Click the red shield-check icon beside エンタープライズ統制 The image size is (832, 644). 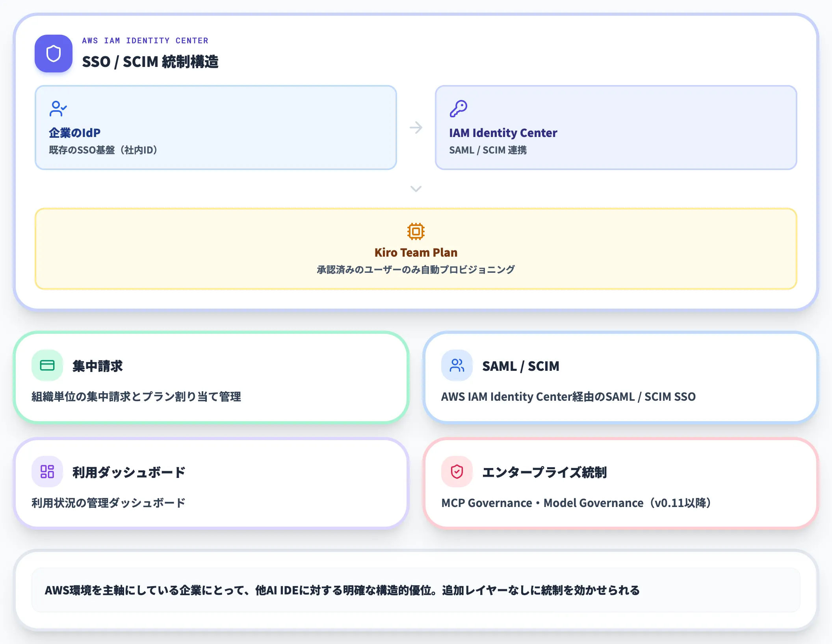(457, 472)
